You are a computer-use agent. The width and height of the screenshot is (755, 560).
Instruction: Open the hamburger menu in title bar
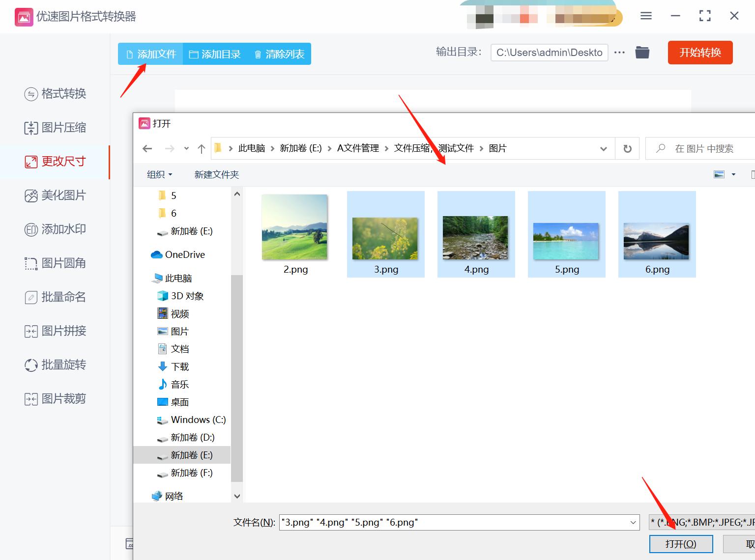click(645, 15)
